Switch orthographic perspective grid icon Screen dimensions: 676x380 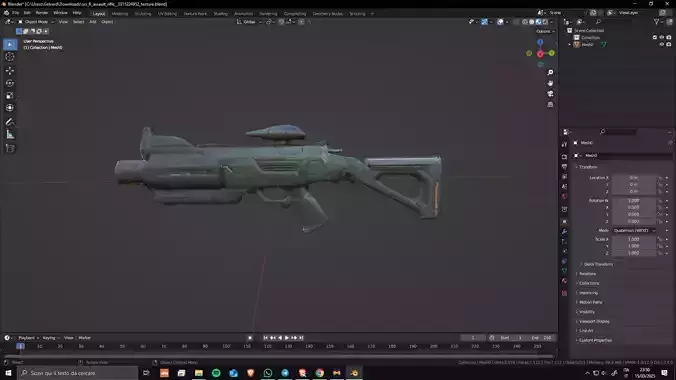coord(550,104)
